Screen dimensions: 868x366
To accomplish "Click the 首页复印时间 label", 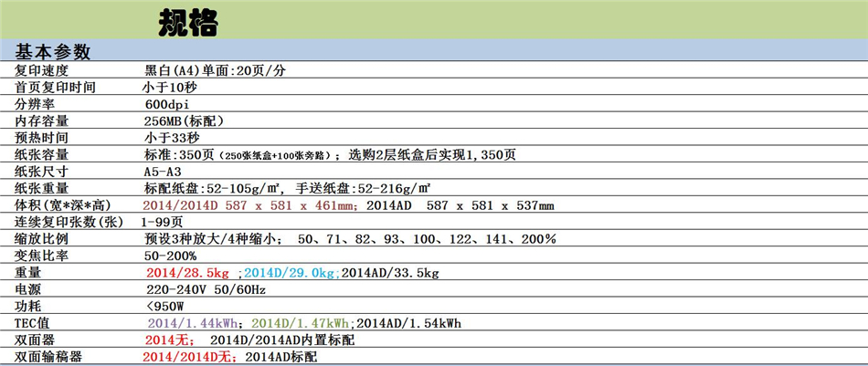I will [x=55, y=88].
